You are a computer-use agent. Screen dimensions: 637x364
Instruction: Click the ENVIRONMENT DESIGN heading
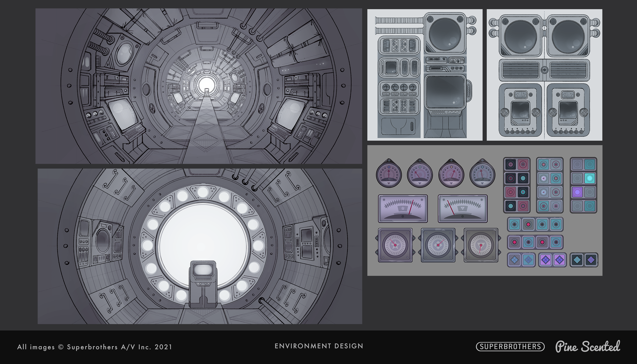click(319, 346)
